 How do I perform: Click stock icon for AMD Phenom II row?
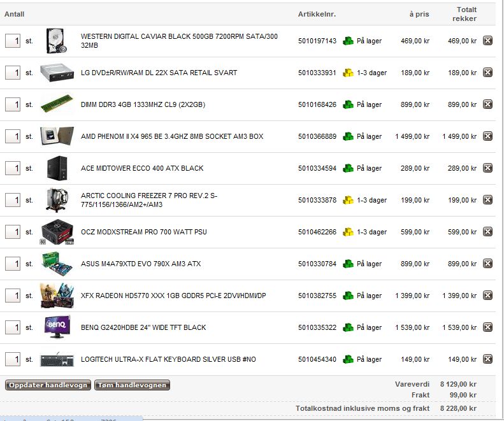point(348,136)
